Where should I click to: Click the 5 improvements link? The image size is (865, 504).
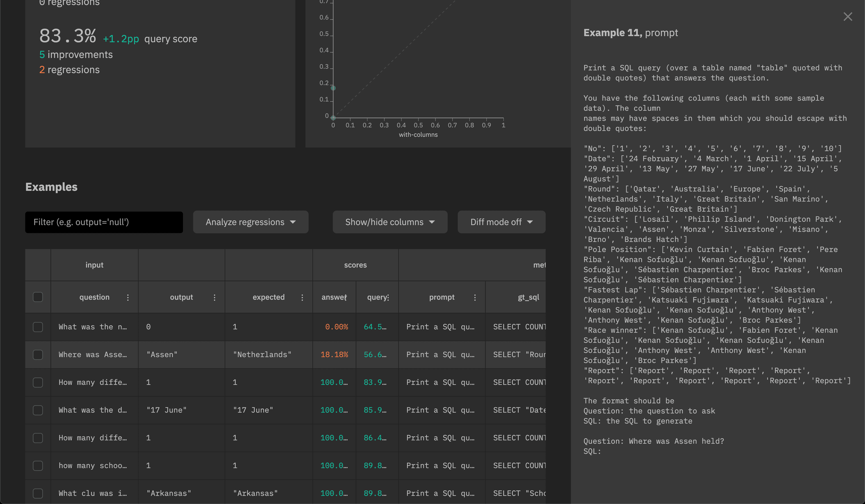coord(76,55)
